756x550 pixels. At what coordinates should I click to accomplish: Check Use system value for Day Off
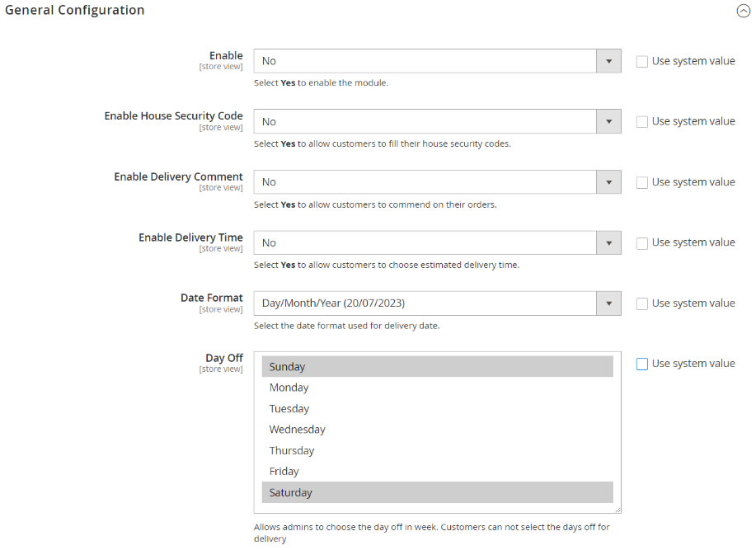click(x=642, y=364)
